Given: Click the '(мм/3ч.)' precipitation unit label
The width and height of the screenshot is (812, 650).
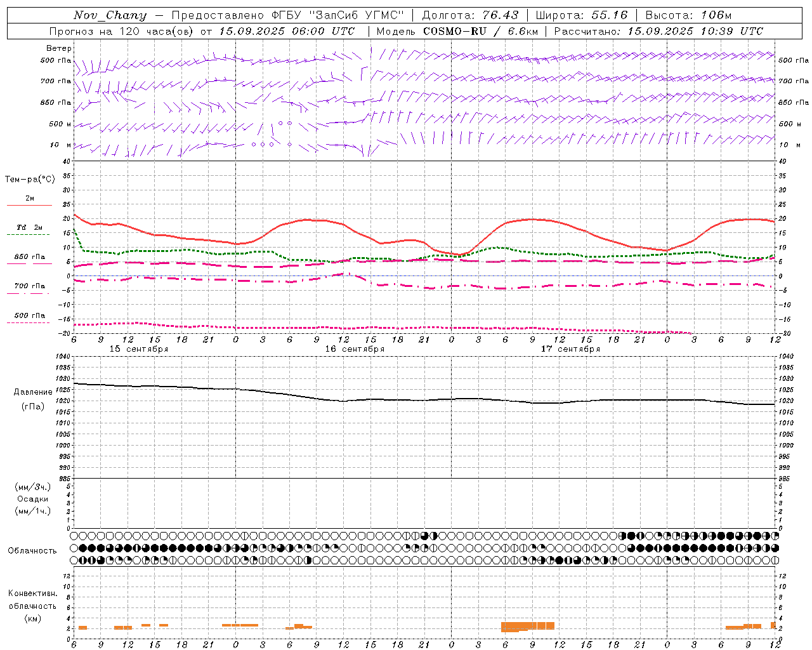Looking at the screenshot, I should (x=33, y=487).
